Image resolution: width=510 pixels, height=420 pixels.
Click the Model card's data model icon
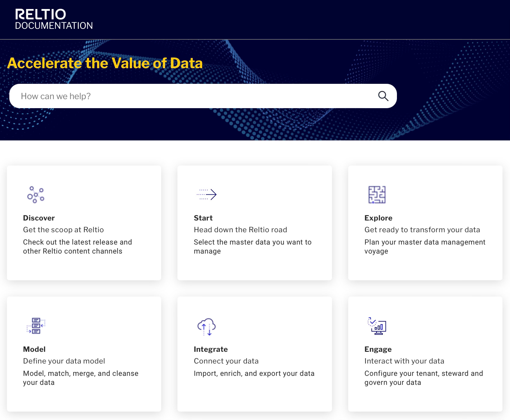(36, 326)
